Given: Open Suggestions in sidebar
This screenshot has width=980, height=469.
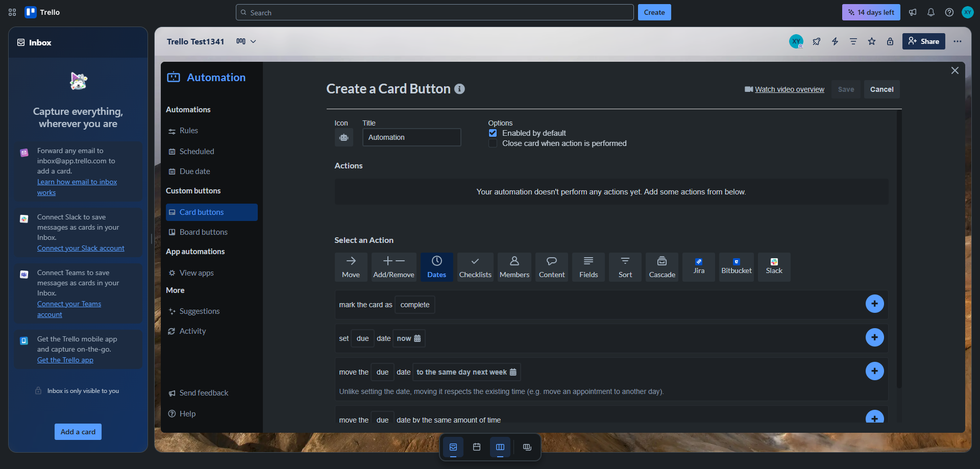Looking at the screenshot, I should tap(212, 311).
